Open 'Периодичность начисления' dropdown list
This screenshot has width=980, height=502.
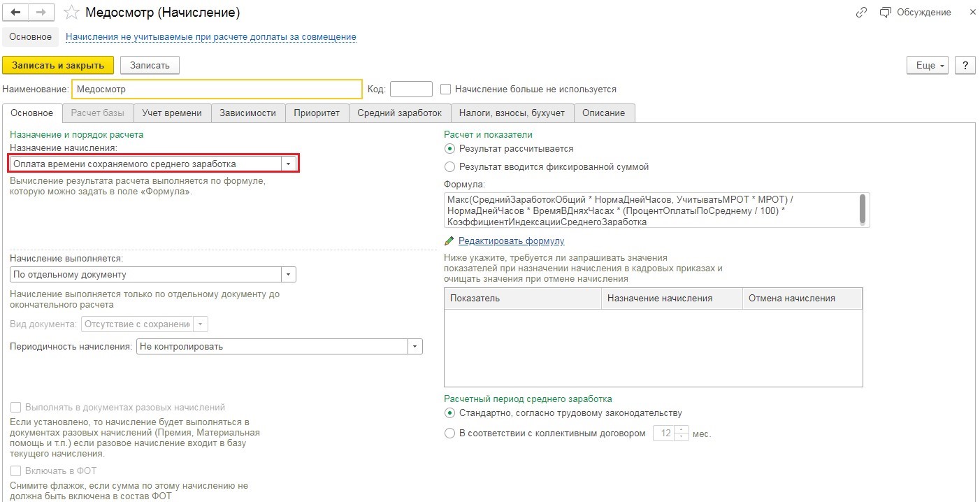pos(415,346)
